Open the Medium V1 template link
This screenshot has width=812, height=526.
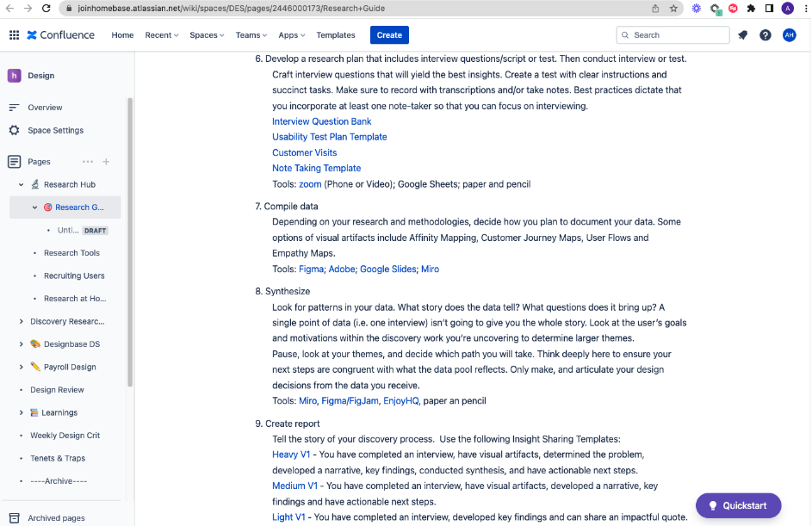tap(294, 486)
